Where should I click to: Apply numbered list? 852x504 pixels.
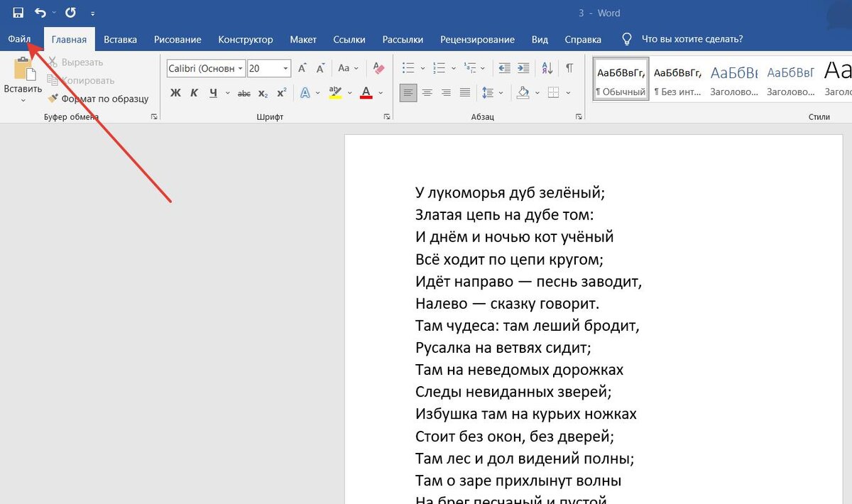(x=439, y=69)
